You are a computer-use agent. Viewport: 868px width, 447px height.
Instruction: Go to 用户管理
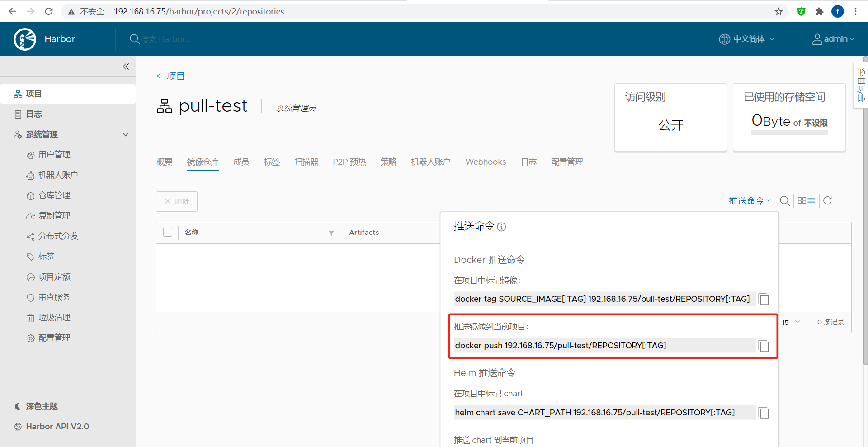(x=54, y=155)
